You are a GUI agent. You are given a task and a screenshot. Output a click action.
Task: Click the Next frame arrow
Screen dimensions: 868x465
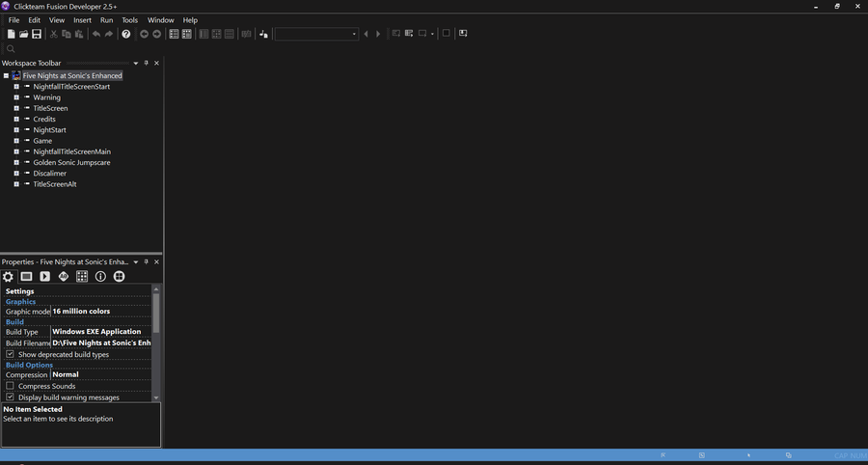tap(378, 35)
